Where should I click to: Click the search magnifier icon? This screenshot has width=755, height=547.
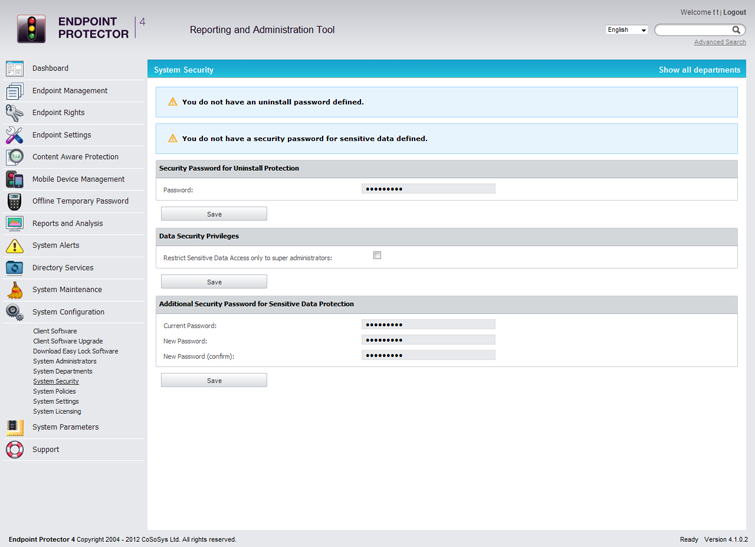736,30
